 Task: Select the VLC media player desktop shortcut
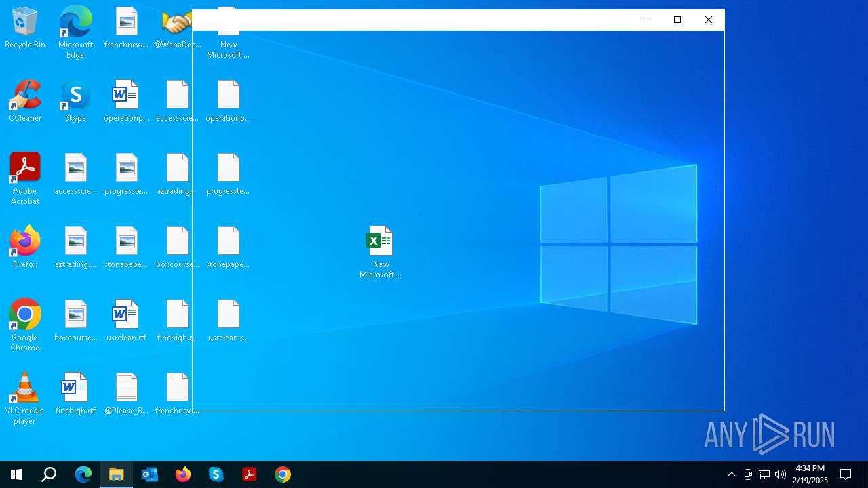click(x=25, y=399)
